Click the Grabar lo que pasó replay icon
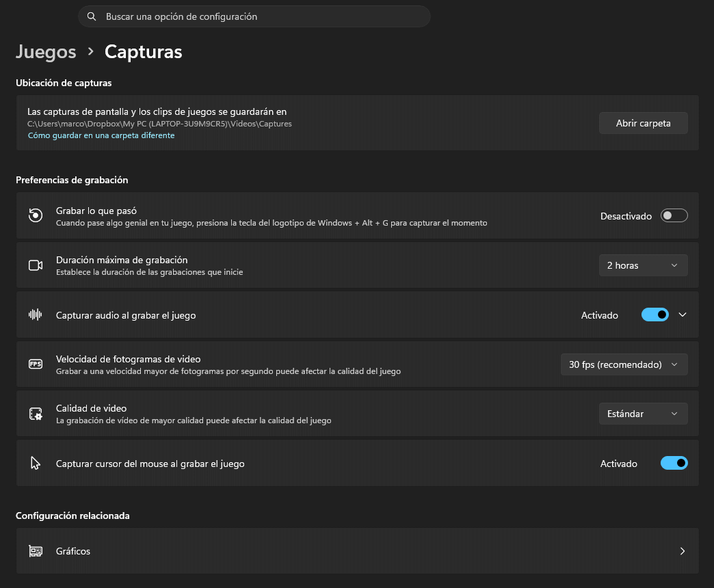This screenshot has height=588, width=714. (36, 215)
